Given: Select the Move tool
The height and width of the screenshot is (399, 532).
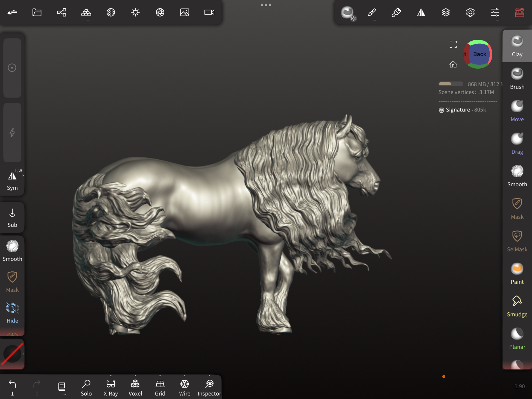Looking at the screenshot, I should click(517, 111).
